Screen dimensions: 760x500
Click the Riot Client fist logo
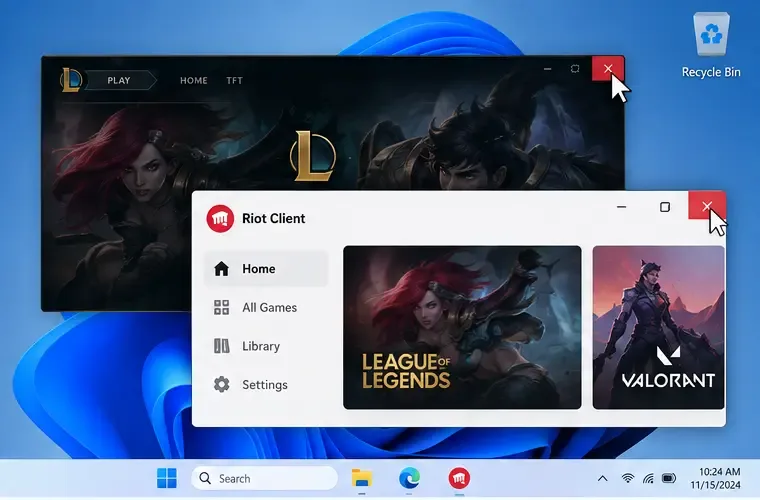220,219
